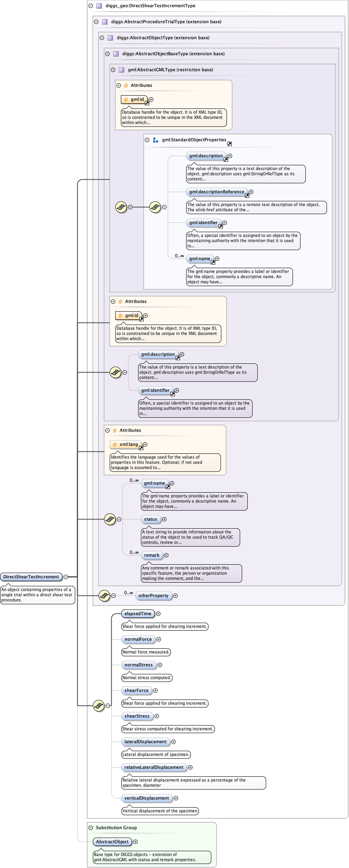Click the Substitution Group header

(x=116, y=828)
